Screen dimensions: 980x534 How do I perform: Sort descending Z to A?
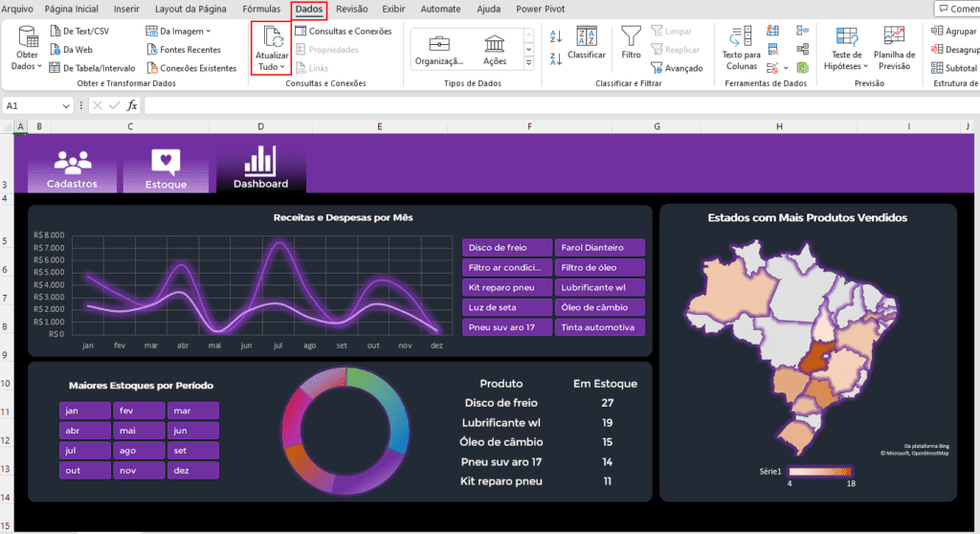[556, 58]
